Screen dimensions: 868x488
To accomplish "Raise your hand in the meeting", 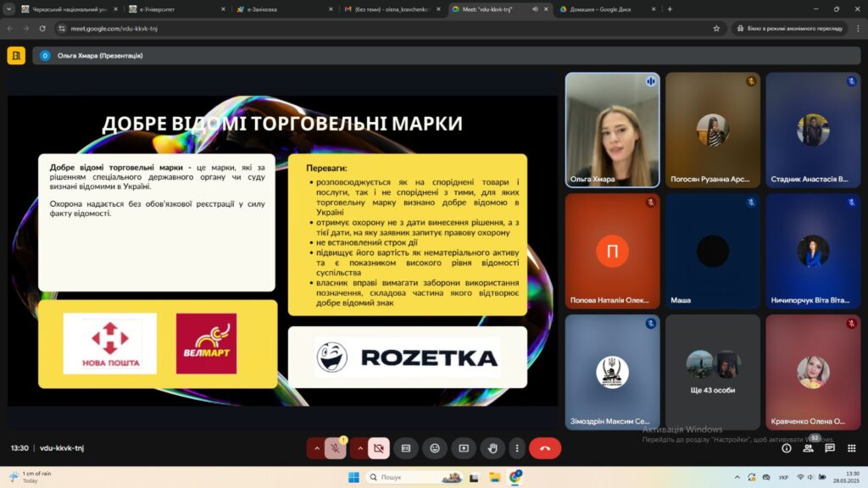I will (492, 448).
